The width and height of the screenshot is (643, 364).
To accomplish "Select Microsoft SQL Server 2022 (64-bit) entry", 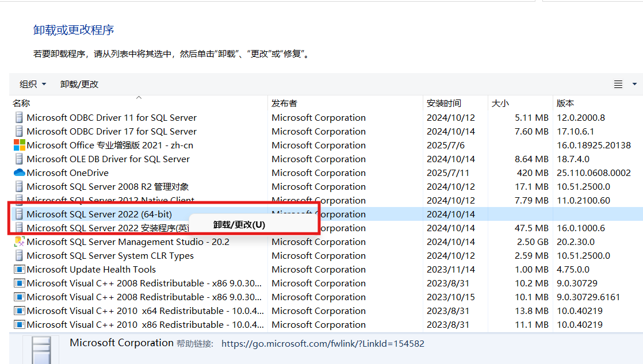I will pos(99,214).
